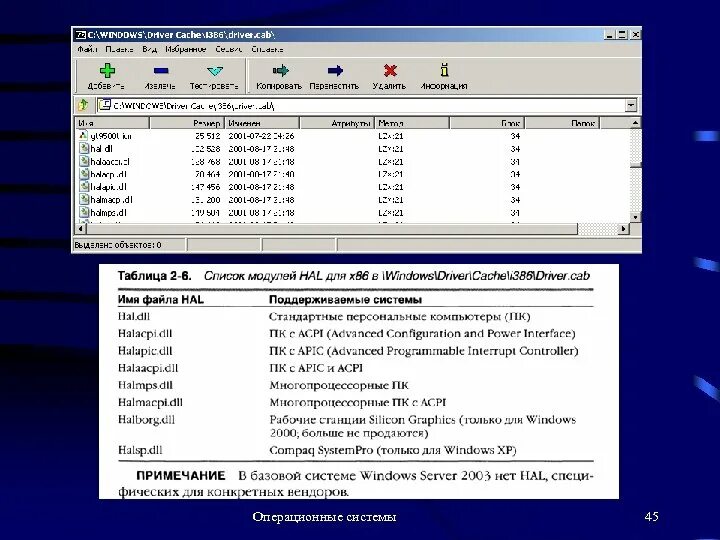Sort by the Имя column header
This screenshot has width=720, height=540.
(112, 123)
